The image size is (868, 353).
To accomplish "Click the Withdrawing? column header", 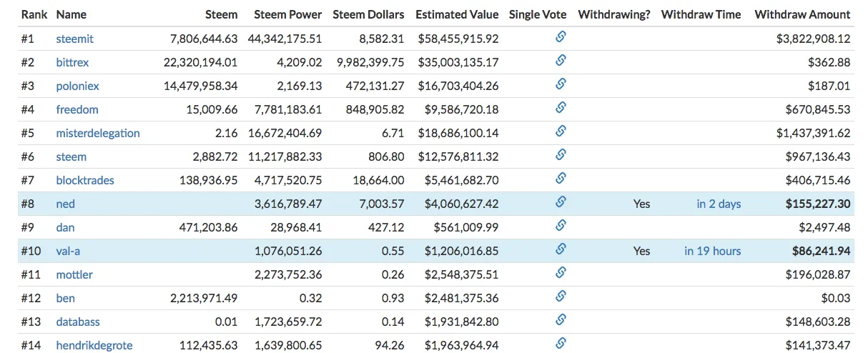I will 614,14.
